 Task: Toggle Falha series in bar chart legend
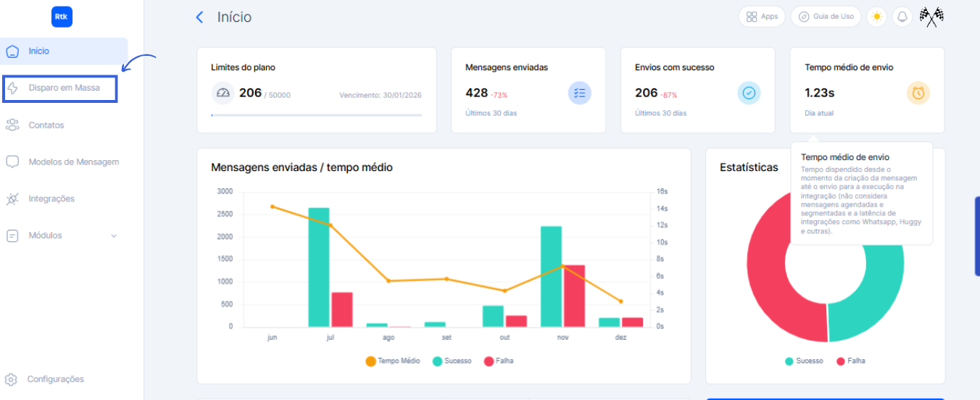499,361
